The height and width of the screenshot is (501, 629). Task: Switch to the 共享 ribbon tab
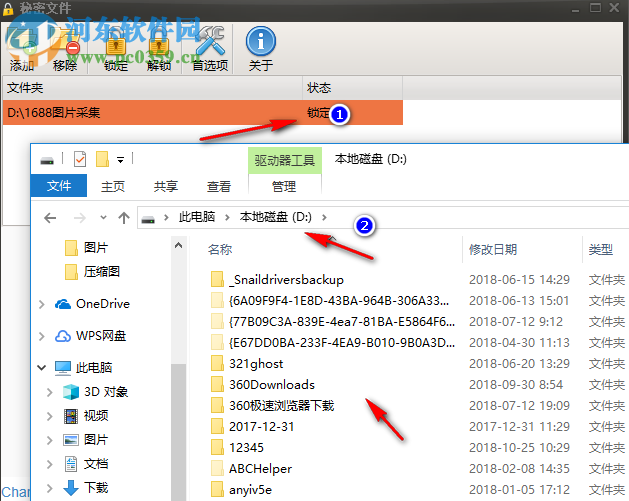(x=166, y=187)
